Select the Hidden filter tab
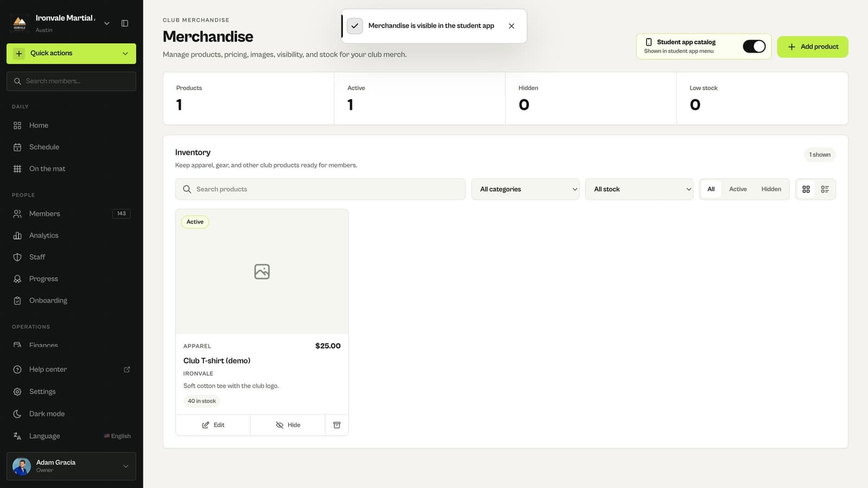This screenshot has width=868, height=488. (771, 189)
